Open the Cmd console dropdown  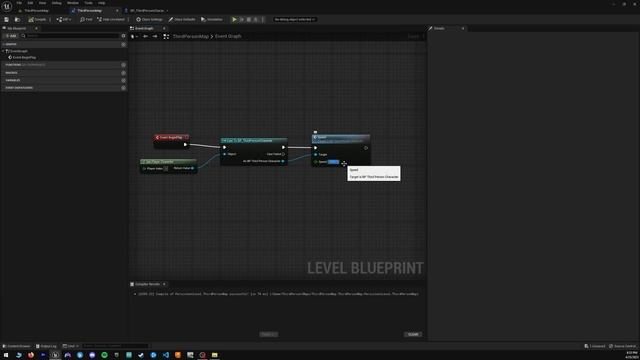click(70, 346)
